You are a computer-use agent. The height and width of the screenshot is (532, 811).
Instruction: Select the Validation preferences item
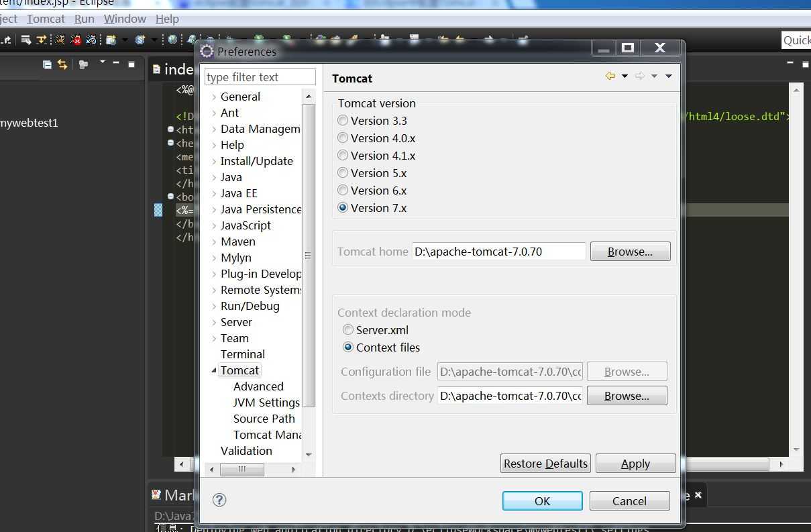point(246,451)
